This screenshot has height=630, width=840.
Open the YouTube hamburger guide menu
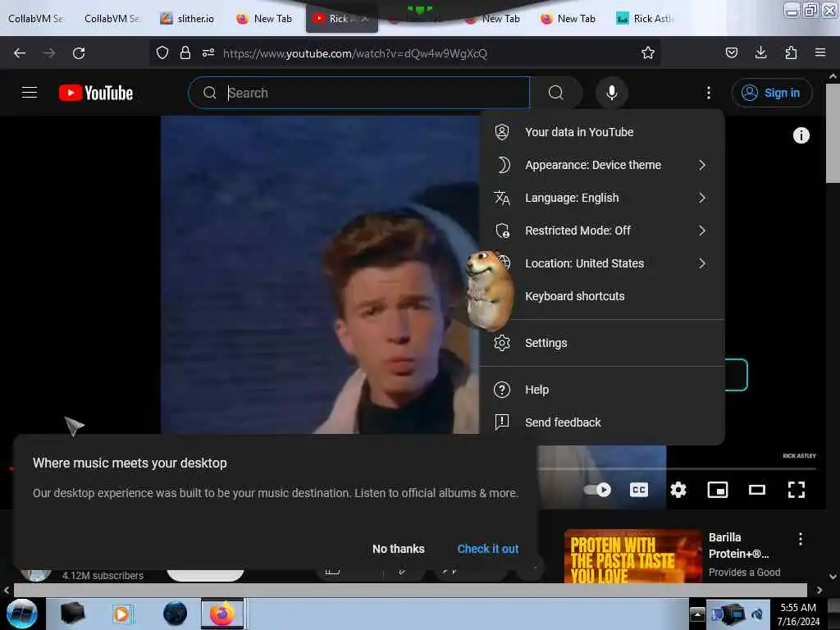coord(30,93)
